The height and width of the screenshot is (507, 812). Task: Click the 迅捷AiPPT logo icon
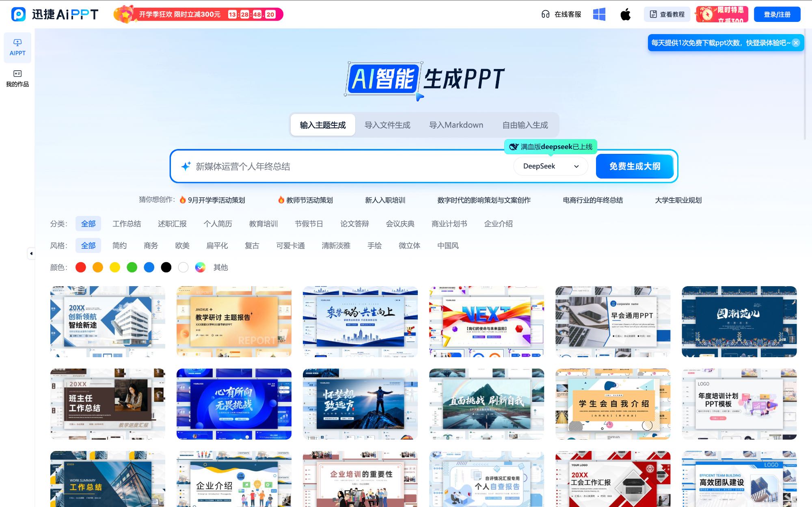pos(18,14)
